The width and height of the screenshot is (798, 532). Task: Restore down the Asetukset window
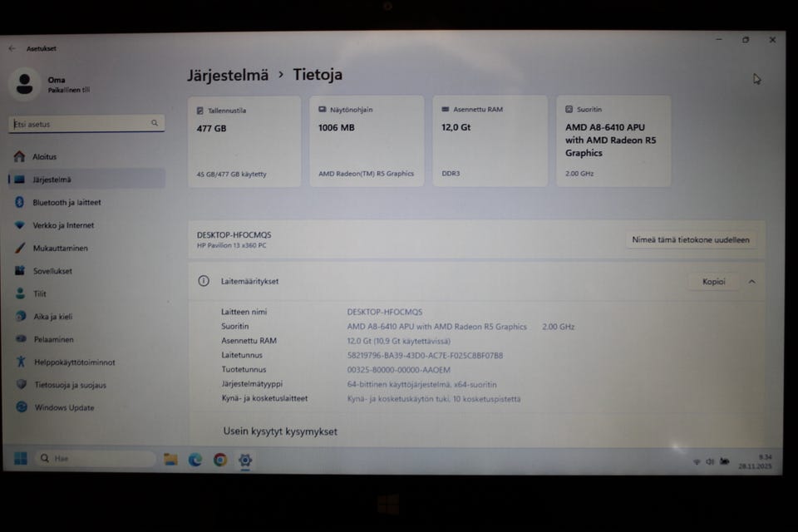click(x=746, y=39)
